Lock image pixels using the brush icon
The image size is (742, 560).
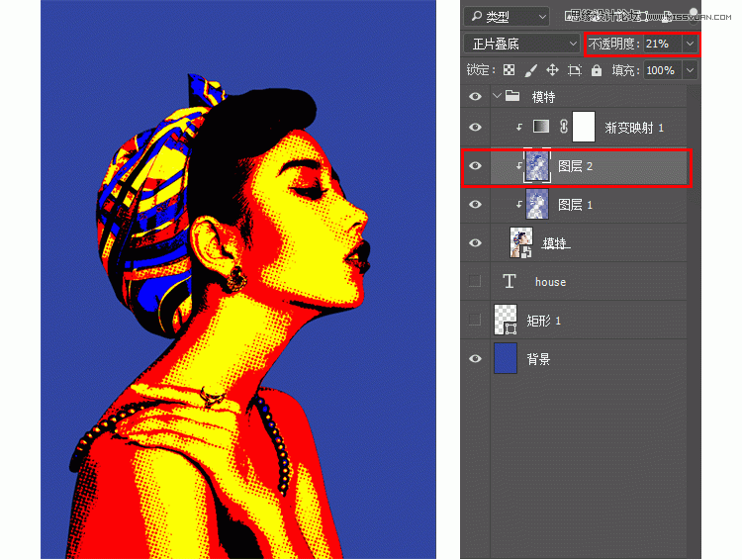[x=531, y=70]
